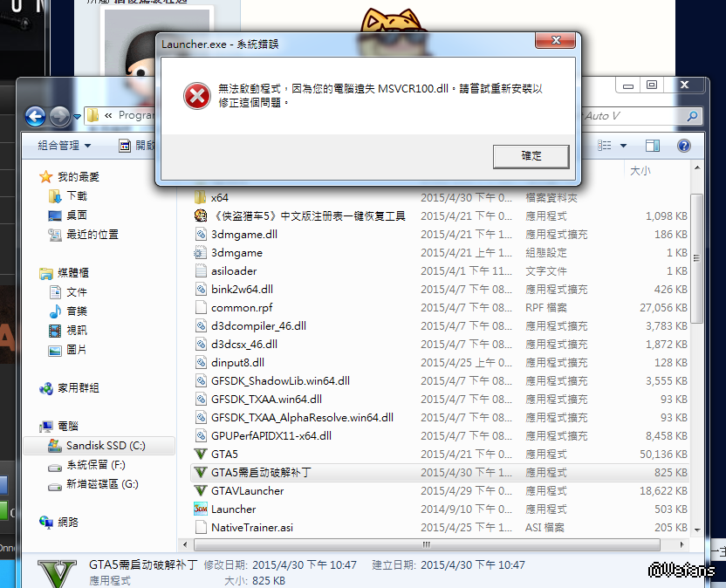
Task: Click vertical scrollbar thumb
Action: (x=696, y=258)
